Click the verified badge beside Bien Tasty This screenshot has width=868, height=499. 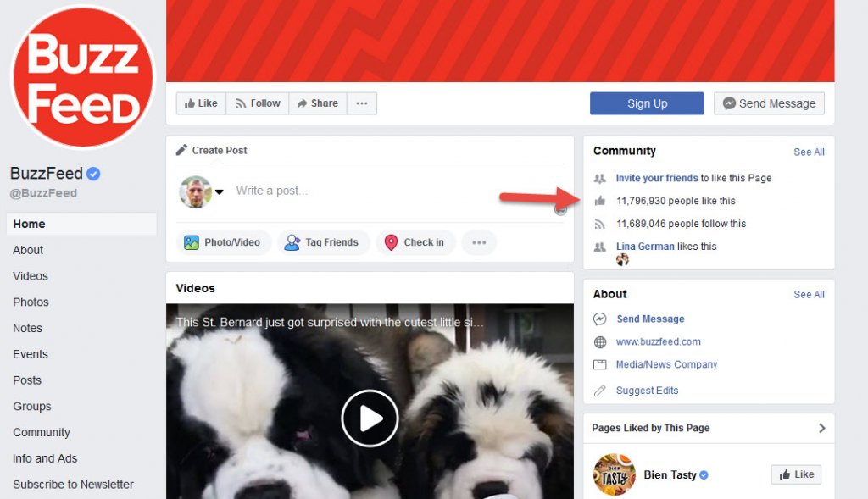pyautogui.click(x=704, y=475)
